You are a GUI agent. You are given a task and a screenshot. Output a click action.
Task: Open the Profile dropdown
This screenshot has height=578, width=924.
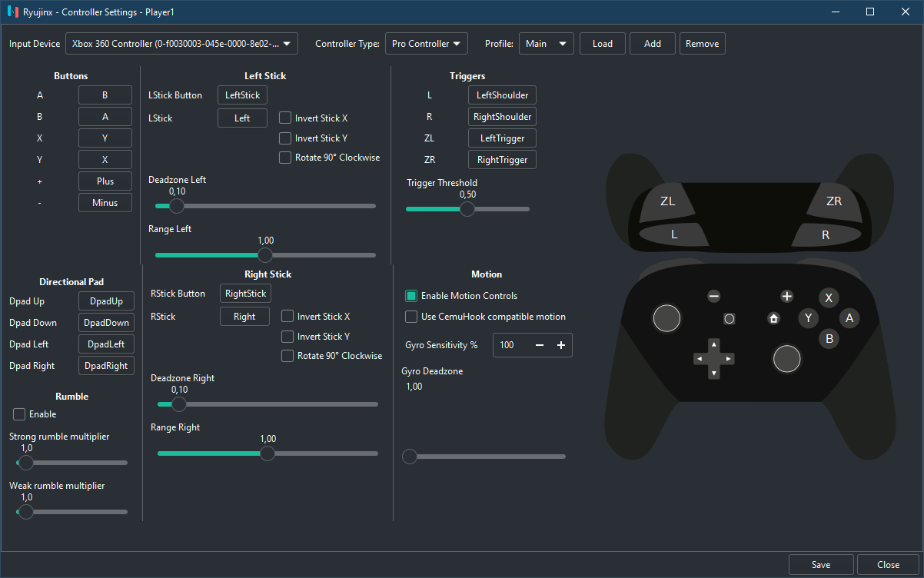pyautogui.click(x=547, y=44)
